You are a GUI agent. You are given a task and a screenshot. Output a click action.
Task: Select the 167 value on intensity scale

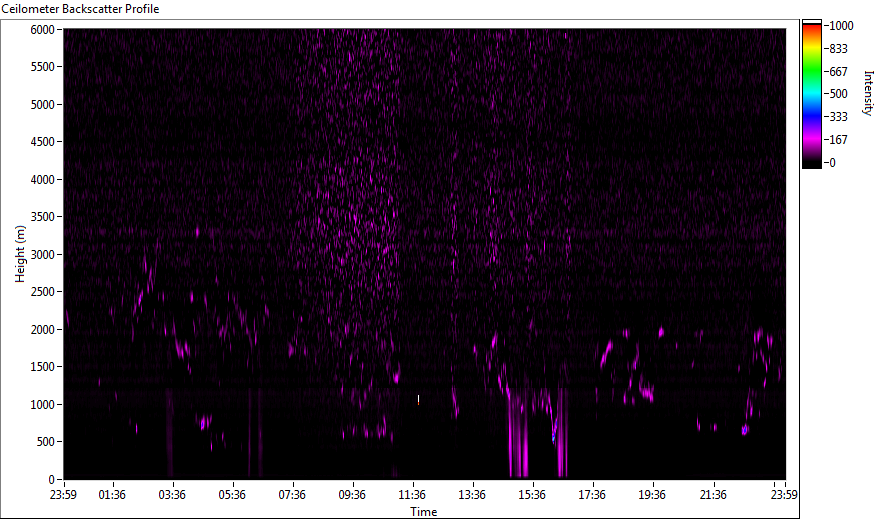tap(838, 140)
